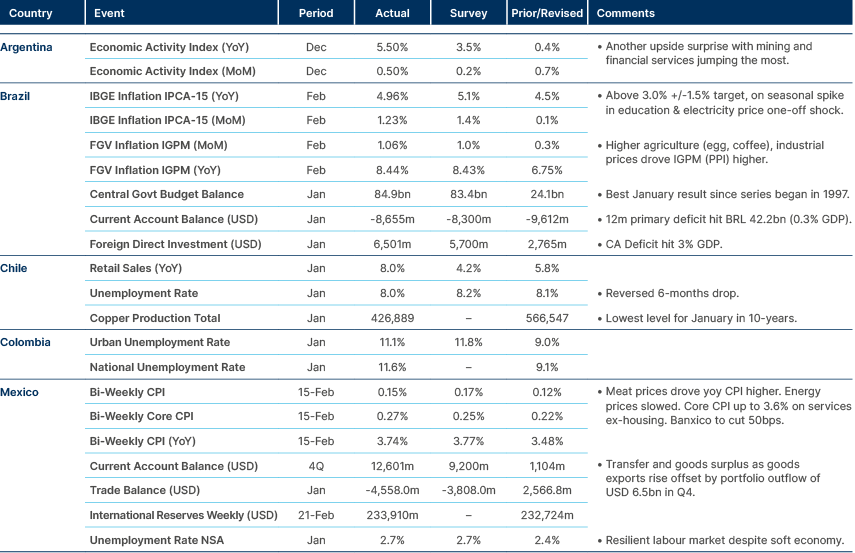Select the Foreign Direct Investment actual value 6,501m
This screenshot has width=855, height=553.
pyautogui.click(x=392, y=243)
